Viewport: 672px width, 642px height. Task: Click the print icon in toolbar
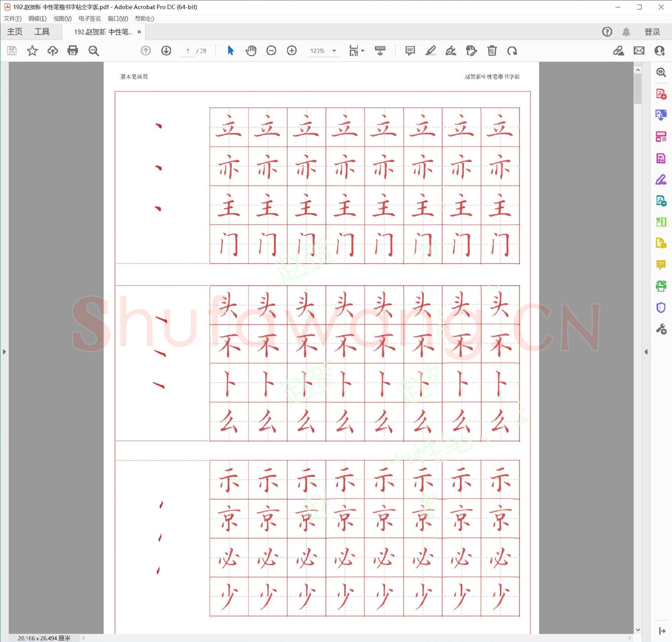pyautogui.click(x=73, y=51)
